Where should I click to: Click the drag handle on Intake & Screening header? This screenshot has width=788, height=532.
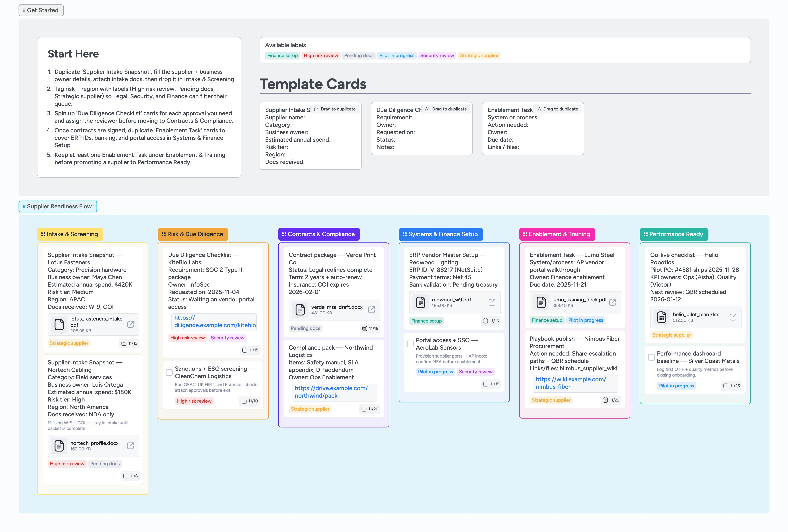coord(43,234)
